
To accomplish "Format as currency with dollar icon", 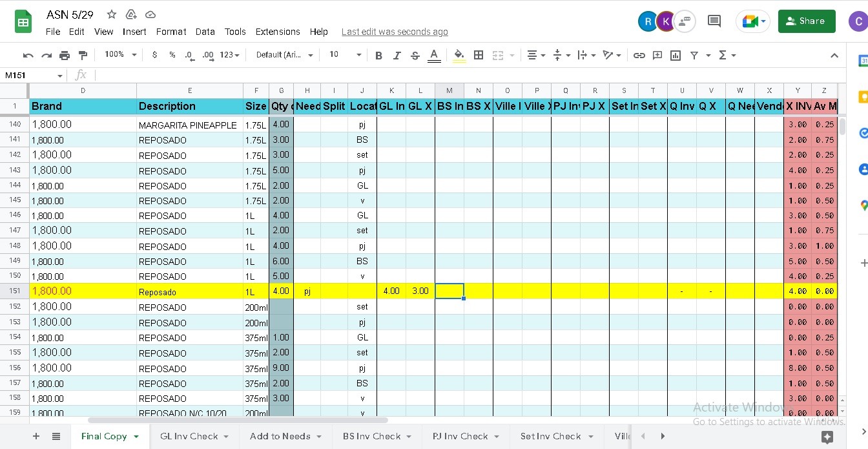I will [x=154, y=55].
